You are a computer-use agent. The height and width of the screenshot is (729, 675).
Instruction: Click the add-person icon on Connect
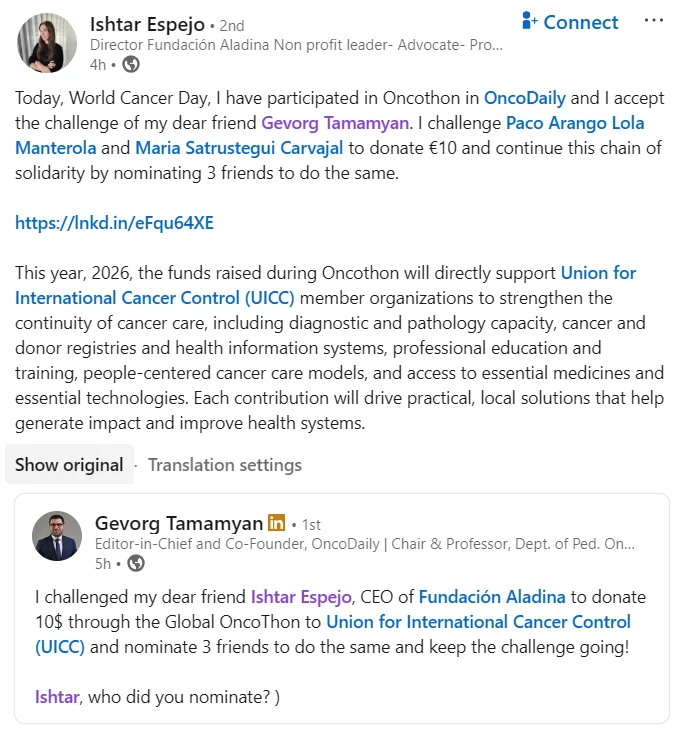click(x=530, y=21)
